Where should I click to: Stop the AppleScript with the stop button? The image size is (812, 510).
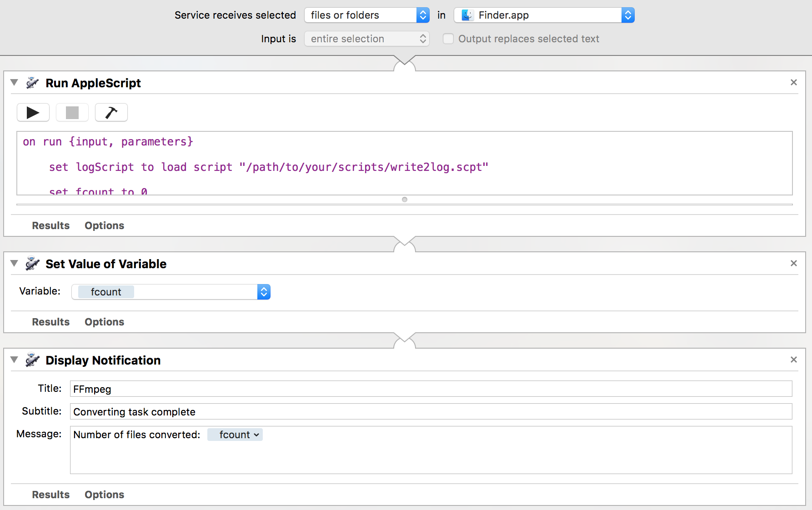point(72,113)
